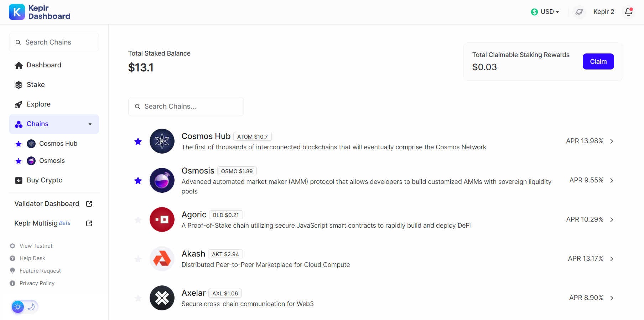Open Buy Crypto in sidebar
The image size is (644, 320).
click(54, 180)
